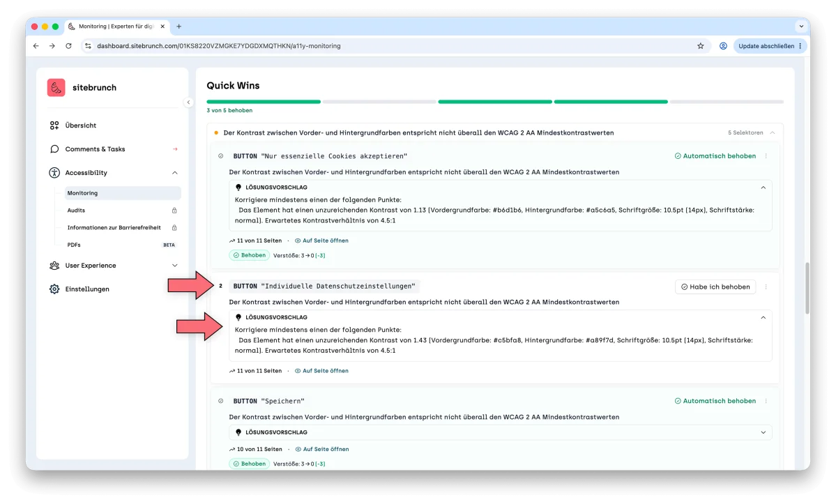Image resolution: width=836 pixels, height=504 pixels.
Task: Click the first Quick Wins progress segment
Action: (x=264, y=102)
